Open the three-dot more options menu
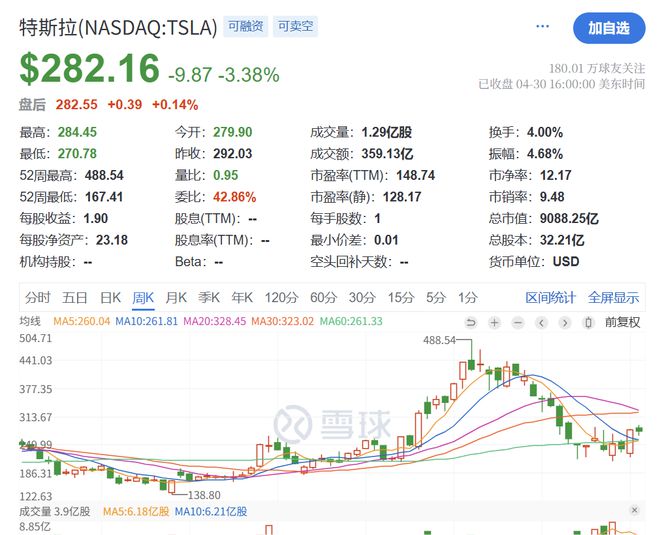The width and height of the screenshot is (660, 535). pos(542,27)
